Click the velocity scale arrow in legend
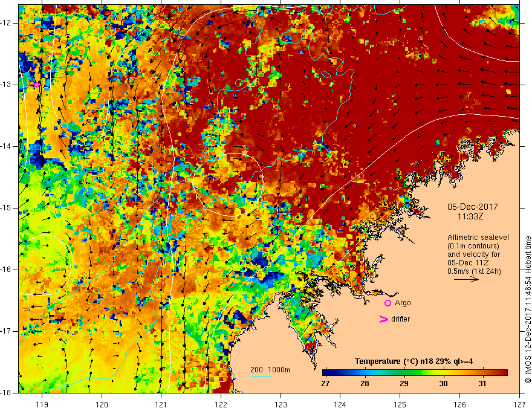The width and height of the screenshot is (532, 411). [466, 279]
